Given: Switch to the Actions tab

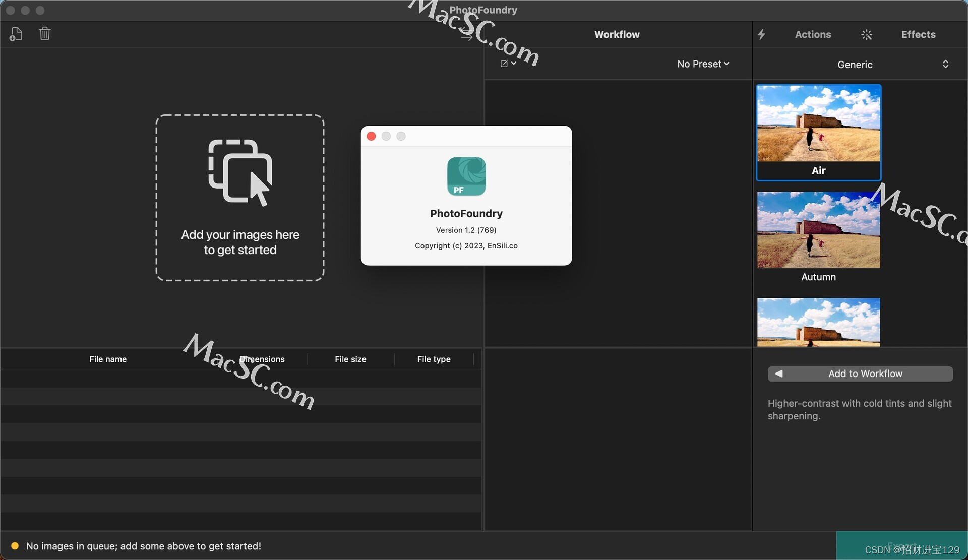Looking at the screenshot, I should (x=813, y=34).
